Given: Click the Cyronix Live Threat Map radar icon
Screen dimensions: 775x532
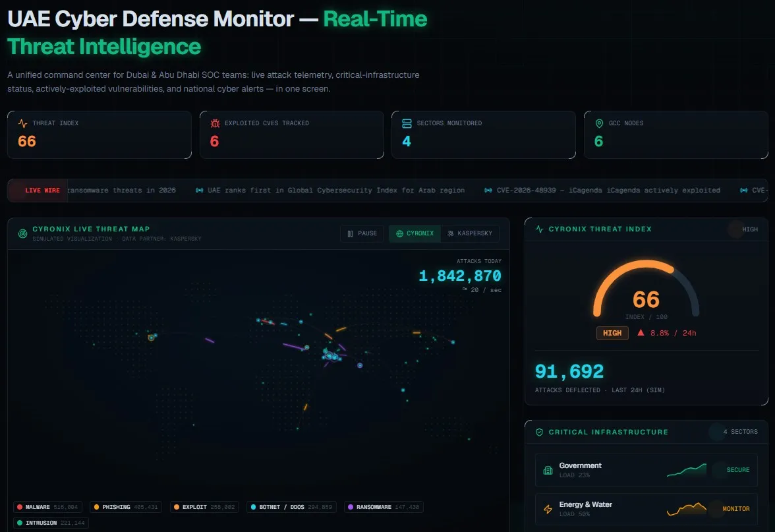Looking at the screenshot, I should (22, 233).
